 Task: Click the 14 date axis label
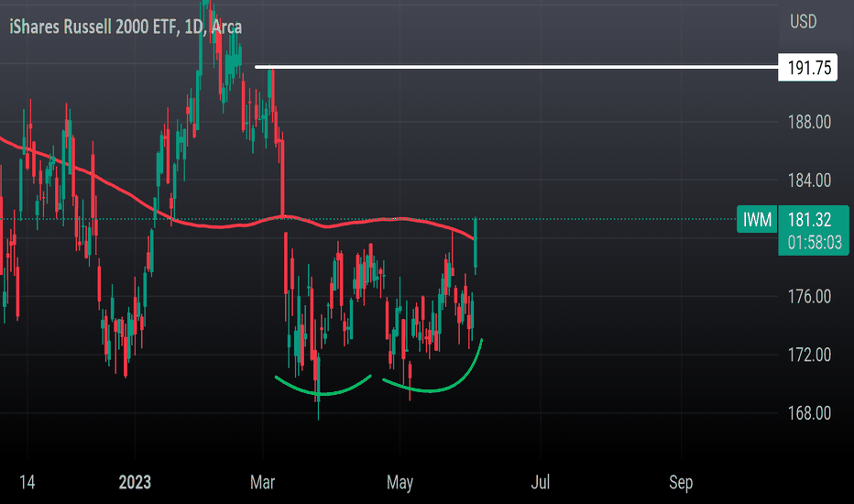(27, 482)
